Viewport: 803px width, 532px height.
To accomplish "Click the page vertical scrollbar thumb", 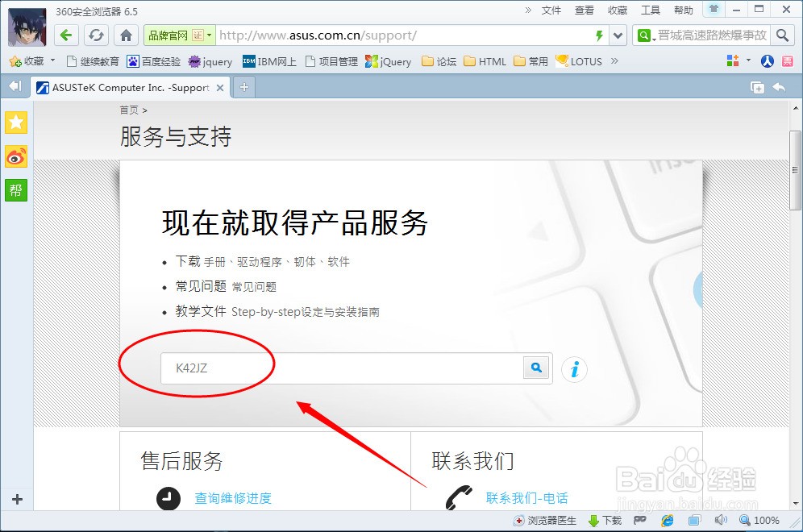I will pos(795,171).
